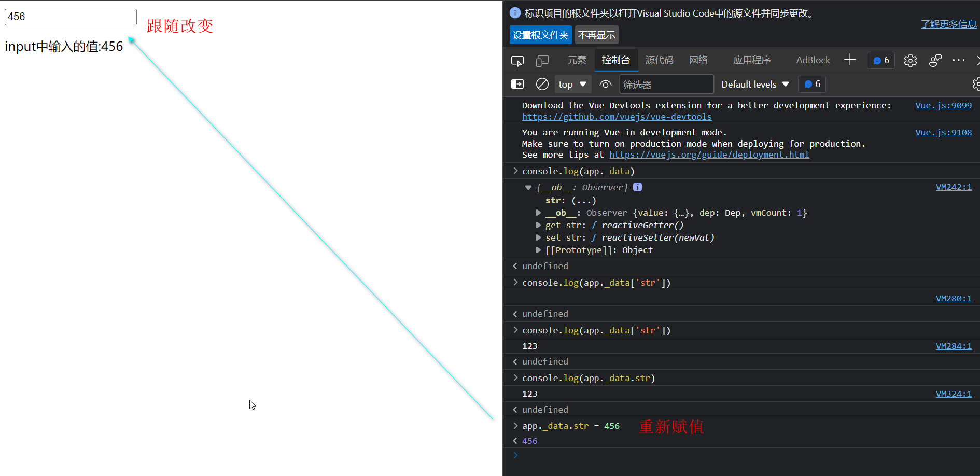Viewport: 980px width, 476px height.
Task: Open the VM284:1 source link
Action: (x=954, y=346)
